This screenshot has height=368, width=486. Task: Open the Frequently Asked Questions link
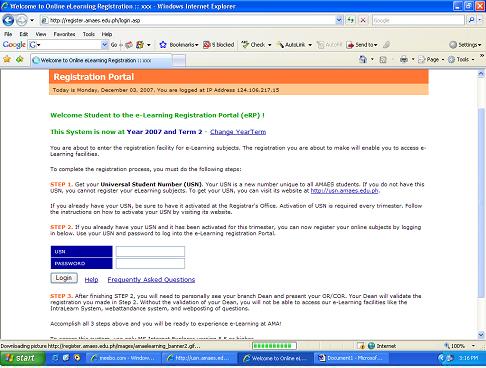[151, 280]
